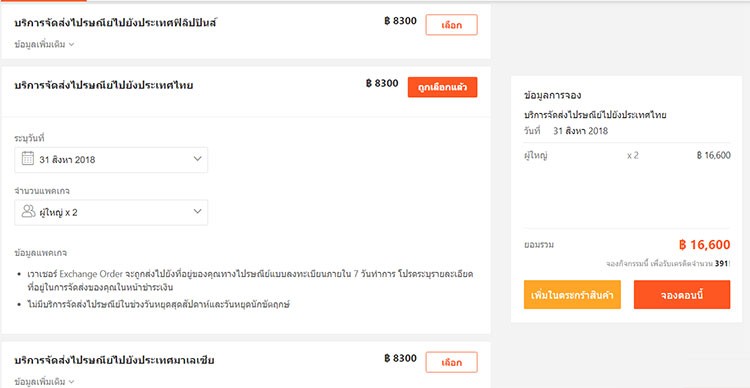Select the Thailand postal delivery package title

pyautogui.click(x=104, y=86)
